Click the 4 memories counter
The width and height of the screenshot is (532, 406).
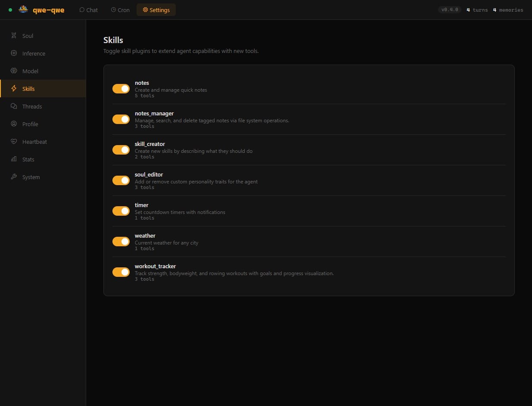point(508,9)
